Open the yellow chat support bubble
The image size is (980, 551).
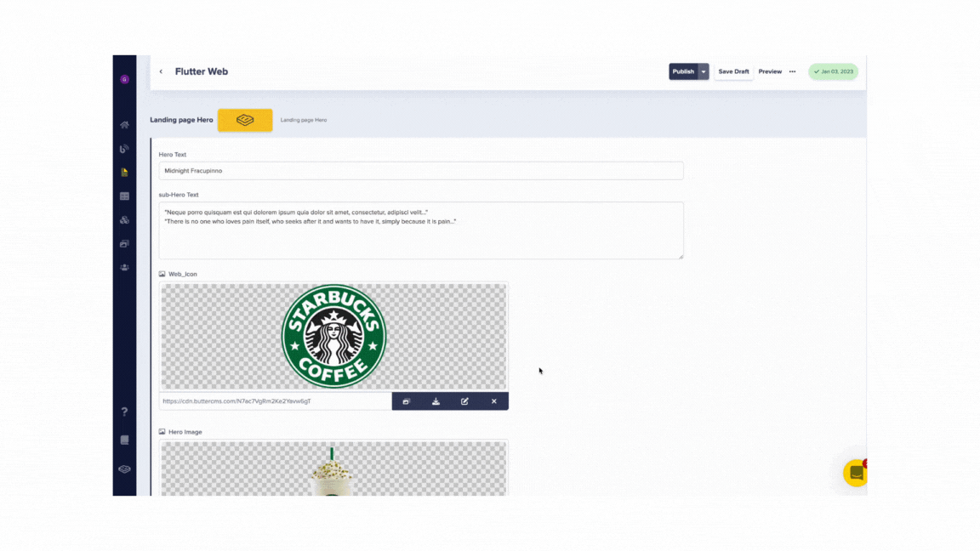[x=855, y=474]
